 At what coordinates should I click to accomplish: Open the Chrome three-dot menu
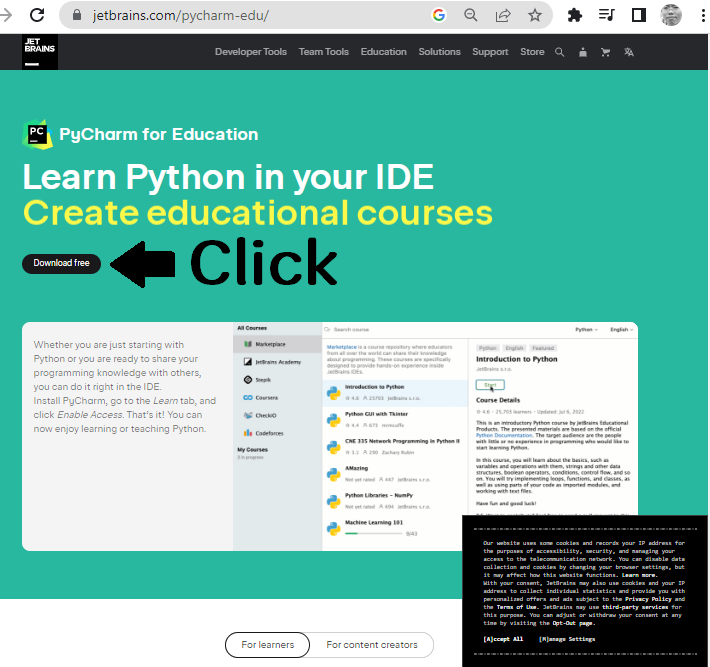(x=703, y=15)
